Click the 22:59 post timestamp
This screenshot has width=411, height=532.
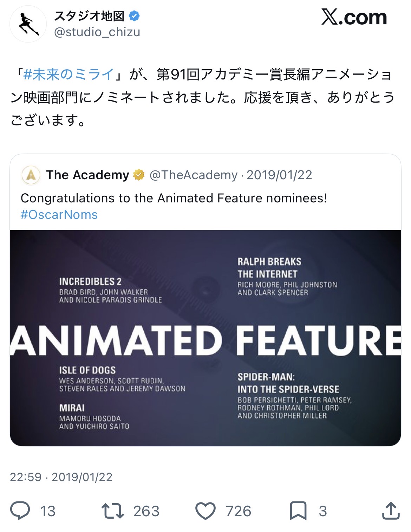[x=26, y=477]
